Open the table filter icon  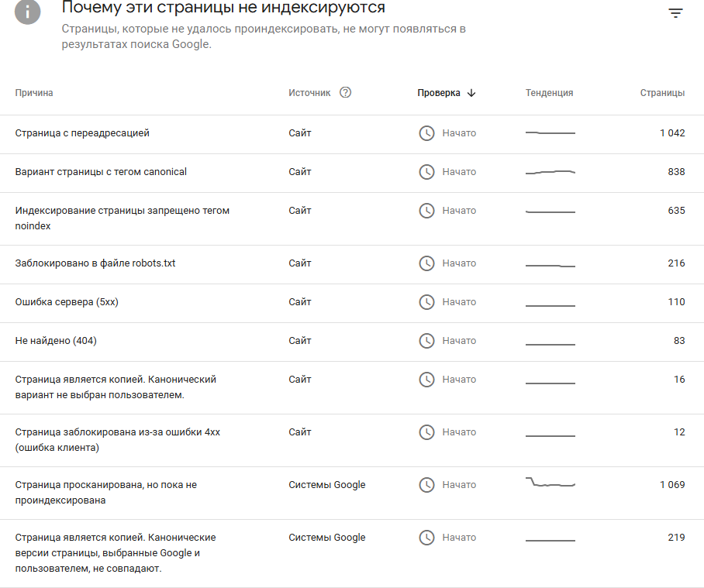click(x=676, y=13)
